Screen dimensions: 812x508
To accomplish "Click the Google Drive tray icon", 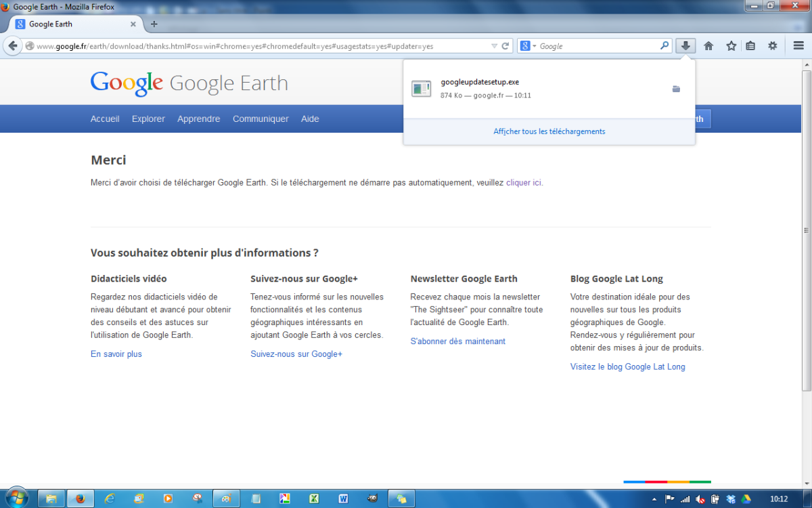I will [x=746, y=499].
